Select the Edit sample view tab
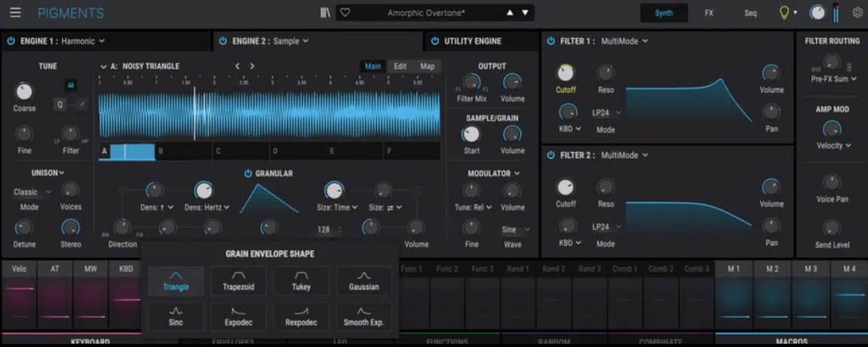Screen dimensions: 868x347 [400, 66]
